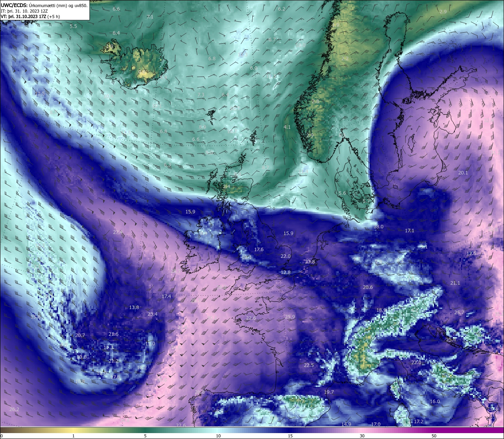Click the VT þri. 31.10.2023 17Z (+5 h) line

(30, 17)
